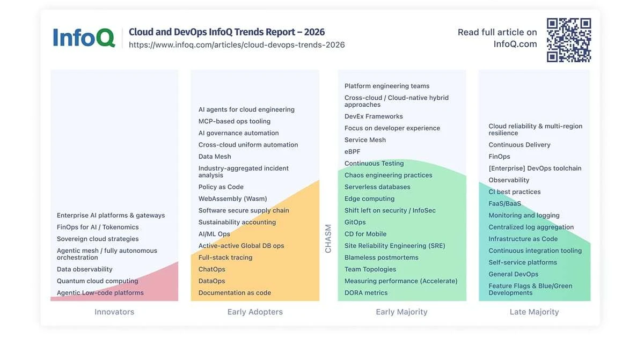
Task: Click 'Sustainability accounting'
Action: coord(237,222)
